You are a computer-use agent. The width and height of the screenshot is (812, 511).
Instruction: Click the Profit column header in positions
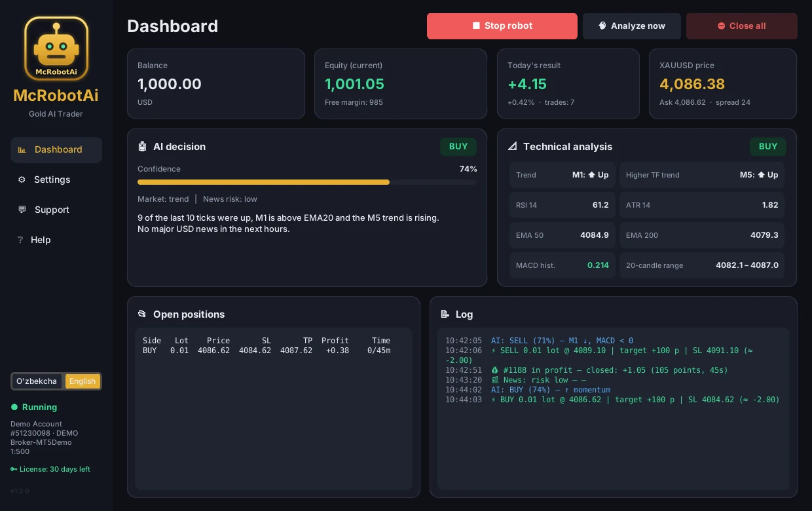pos(335,341)
